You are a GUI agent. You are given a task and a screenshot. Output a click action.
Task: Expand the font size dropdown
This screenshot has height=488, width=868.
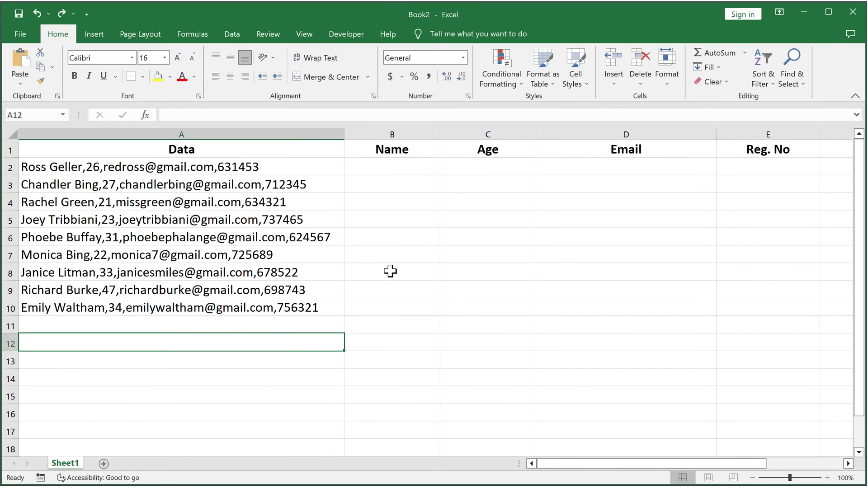(165, 58)
